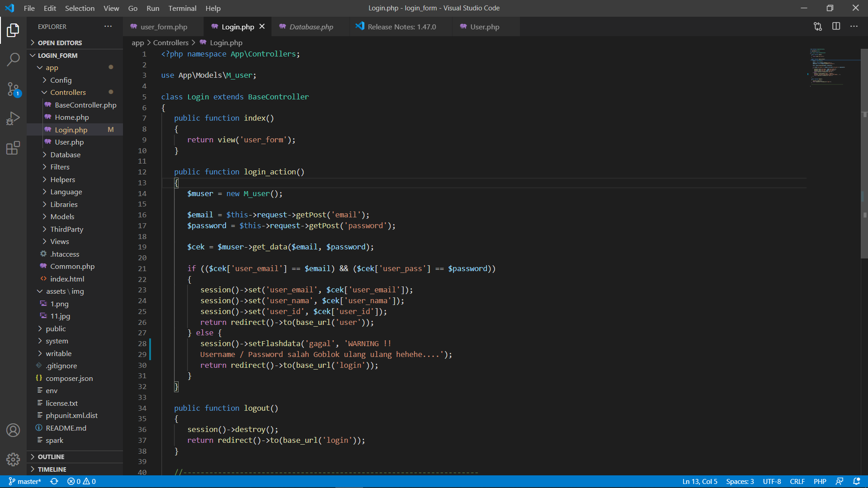Open the Extensions view
868x488 pixels.
pos(13,148)
